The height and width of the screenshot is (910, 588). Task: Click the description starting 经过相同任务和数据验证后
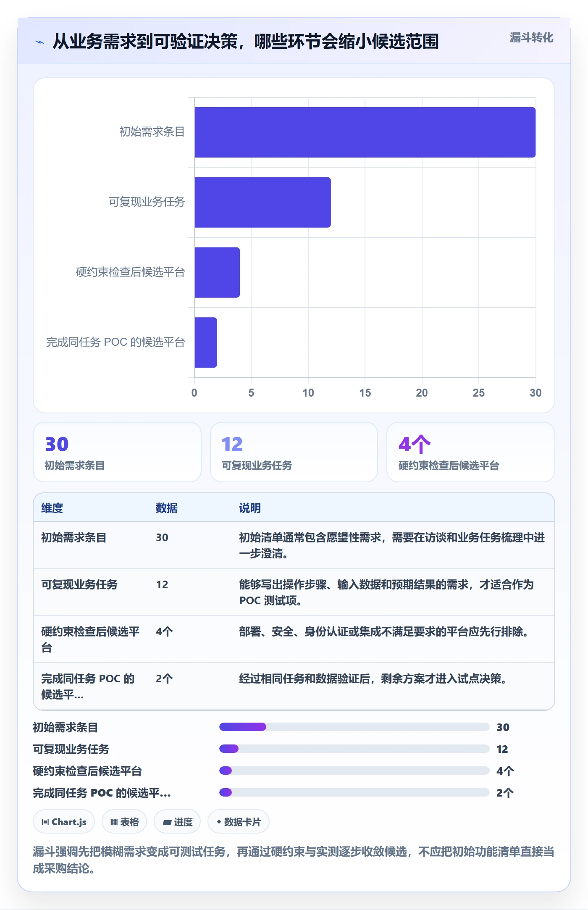pyautogui.click(x=373, y=679)
